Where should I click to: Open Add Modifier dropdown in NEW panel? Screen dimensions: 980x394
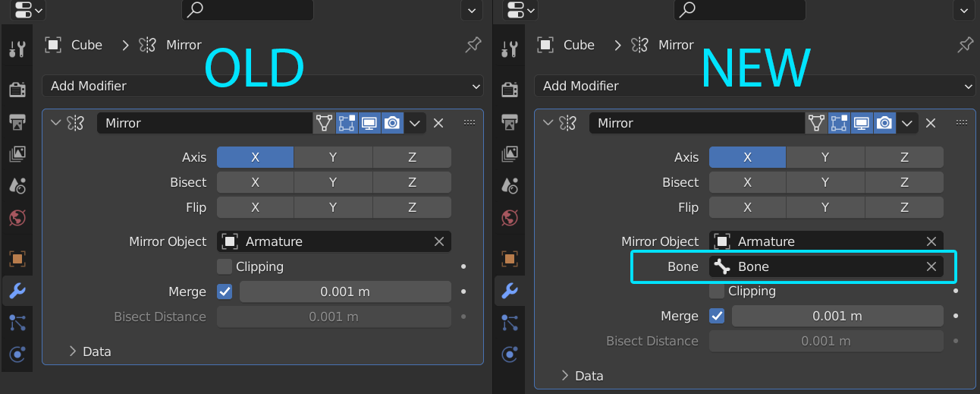(755, 86)
